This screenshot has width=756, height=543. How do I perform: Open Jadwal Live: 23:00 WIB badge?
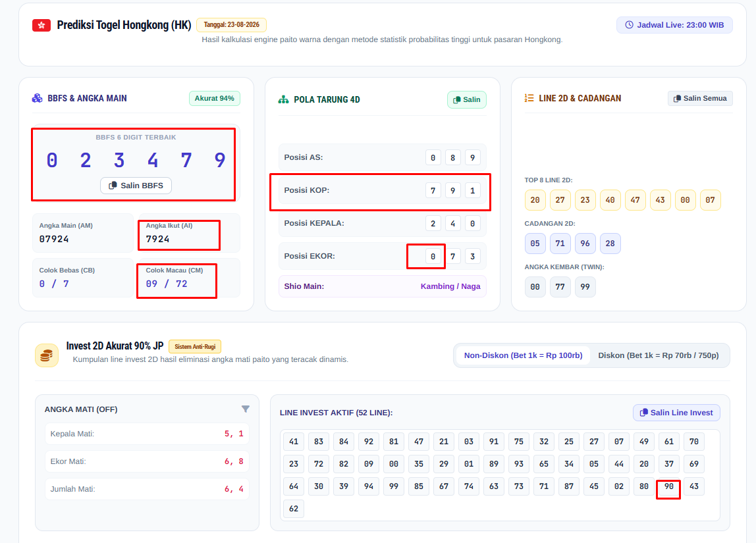[674, 25]
